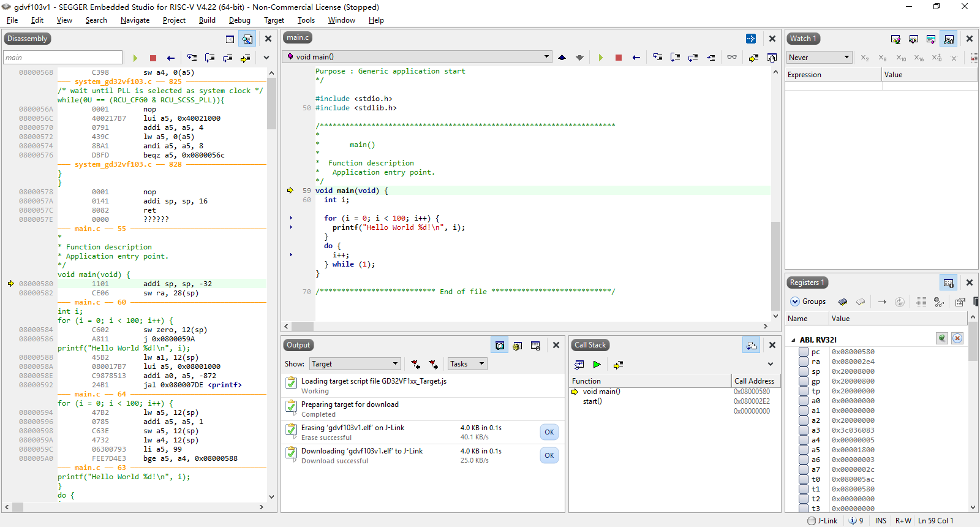Screen dimensions: 980x527
Task: Select the main.c editor tab
Action: (x=298, y=38)
